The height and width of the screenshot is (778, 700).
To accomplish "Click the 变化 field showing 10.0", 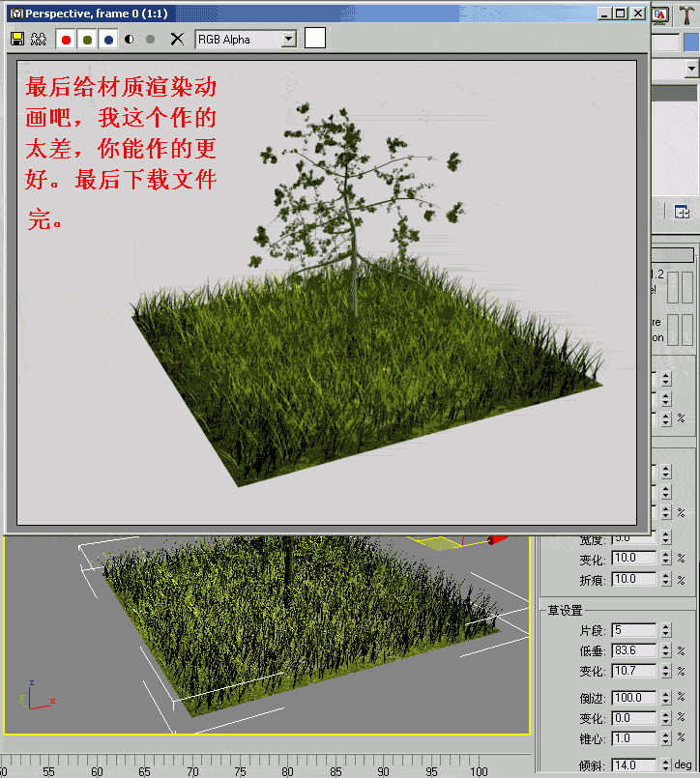I will coord(634,559).
